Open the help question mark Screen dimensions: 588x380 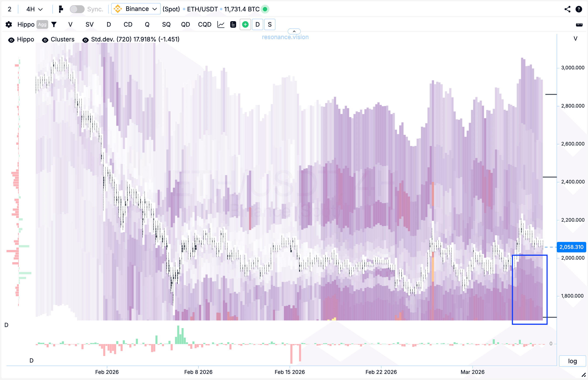coord(579,9)
